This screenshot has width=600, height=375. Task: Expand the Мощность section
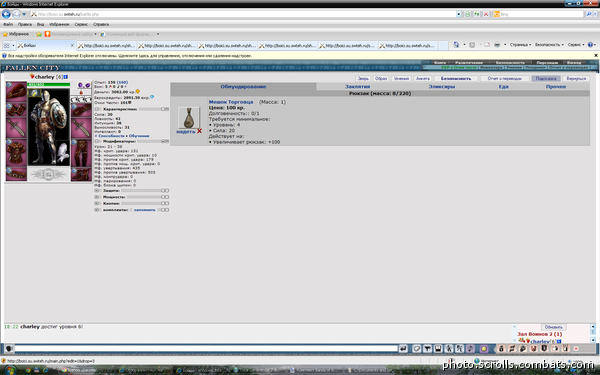coord(97,197)
